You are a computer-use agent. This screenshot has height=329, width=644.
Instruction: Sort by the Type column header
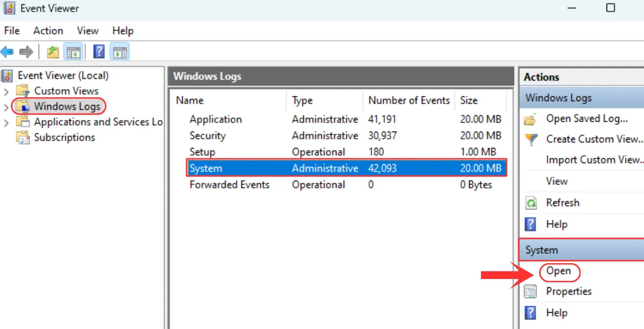(324, 100)
